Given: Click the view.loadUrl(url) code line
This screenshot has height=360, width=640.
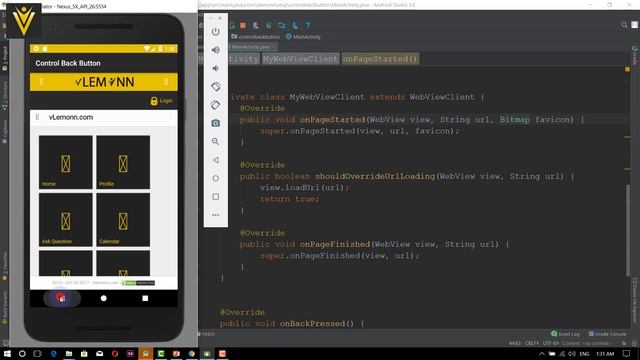Looking at the screenshot, I should (304, 188).
